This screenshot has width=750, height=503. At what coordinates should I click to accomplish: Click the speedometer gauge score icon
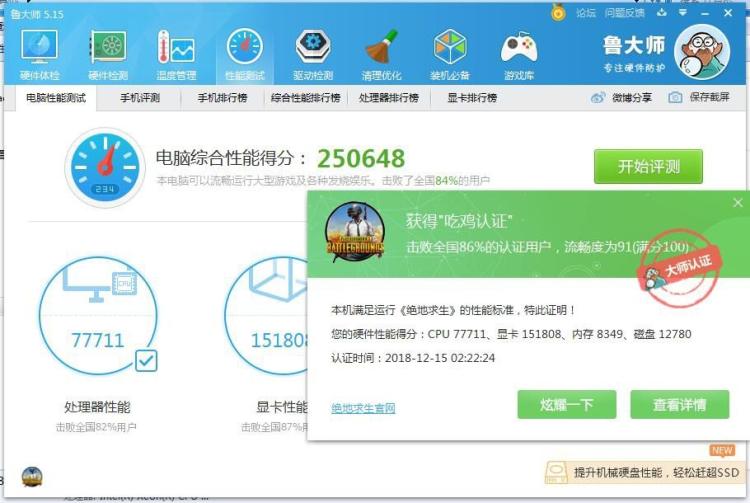(x=105, y=167)
